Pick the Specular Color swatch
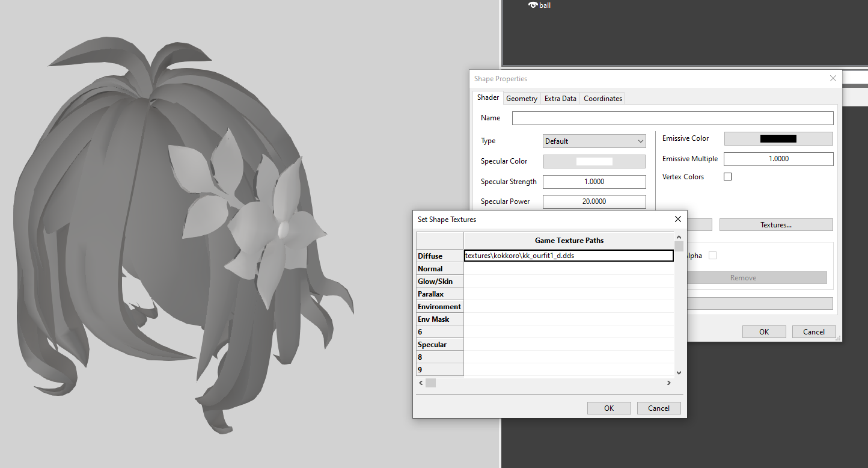This screenshot has height=468, width=868. tap(594, 161)
